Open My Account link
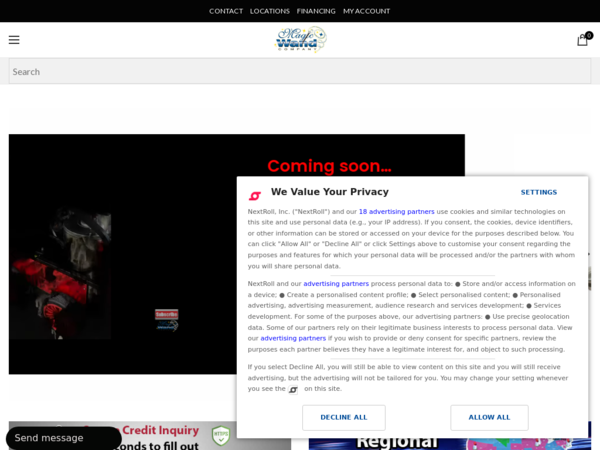 tap(366, 11)
